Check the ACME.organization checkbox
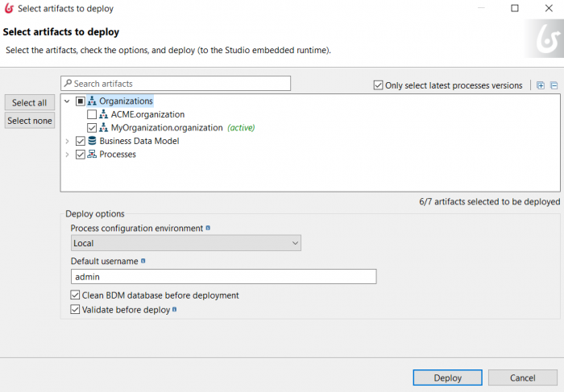Screen dimensions: 564x392 [92, 114]
